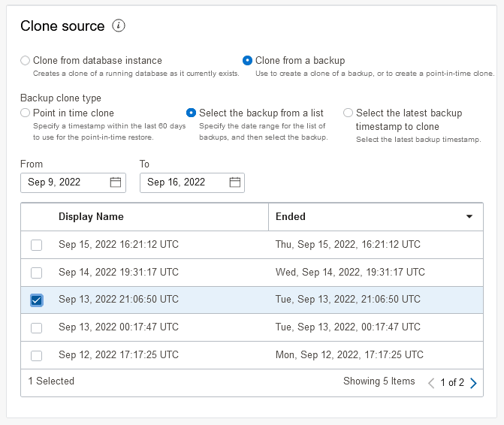
Task: Check the Sep 14, 2022 19:31:17 backup
Action: [37, 273]
